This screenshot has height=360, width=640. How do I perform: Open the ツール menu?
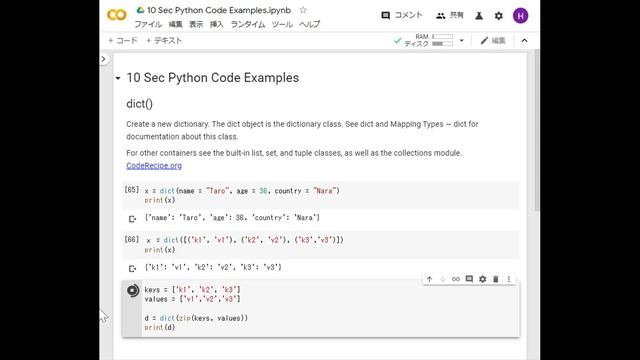pyautogui.click(x=282, y=24)
